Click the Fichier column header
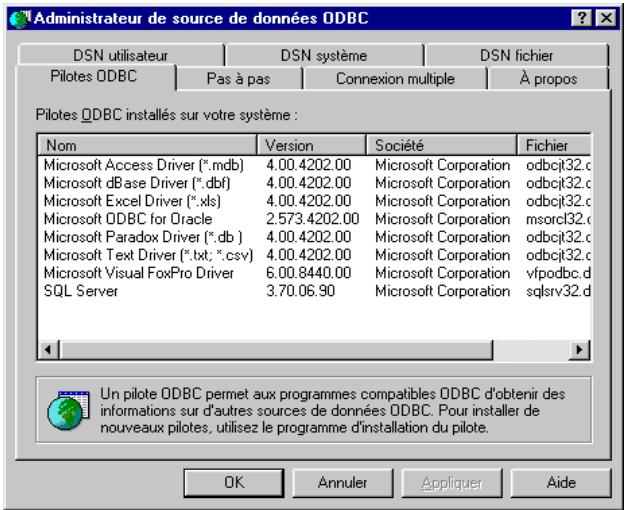 554,145
